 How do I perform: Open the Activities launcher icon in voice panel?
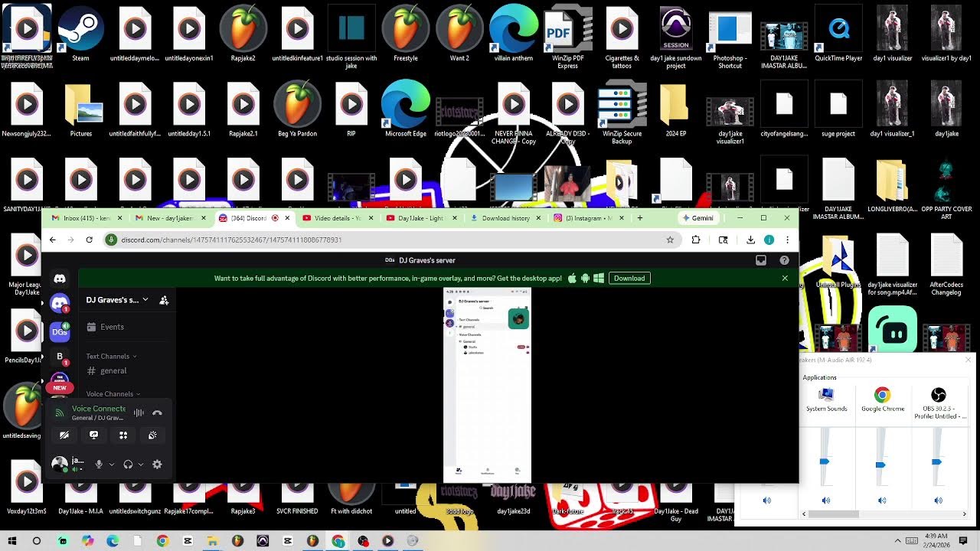[x=123, y=435]
